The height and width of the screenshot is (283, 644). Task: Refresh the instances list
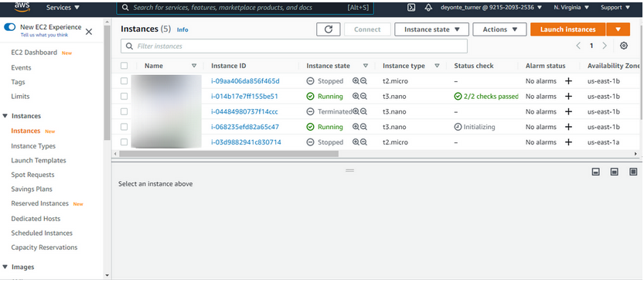[x=328, y=29]
